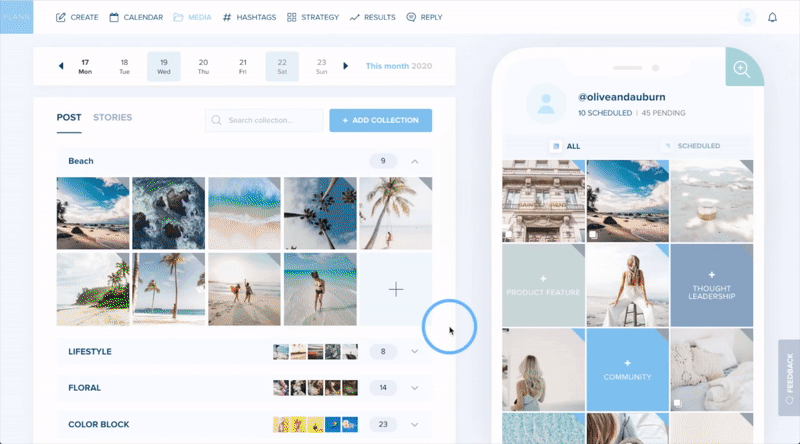
Task: Select Wednesday 19 in date strip
Action: 164,66
